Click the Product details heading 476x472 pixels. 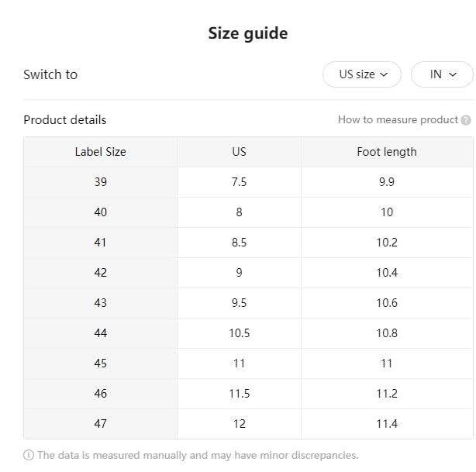65,120
